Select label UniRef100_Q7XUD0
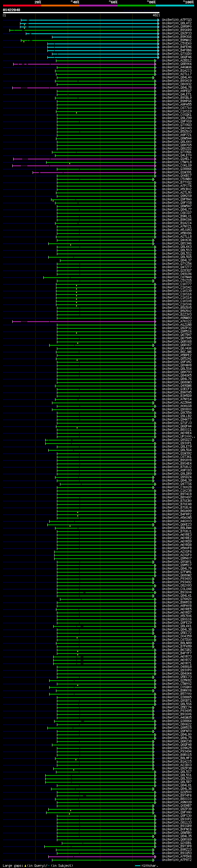The image size is (197, 868). click(x=177, y=54)
